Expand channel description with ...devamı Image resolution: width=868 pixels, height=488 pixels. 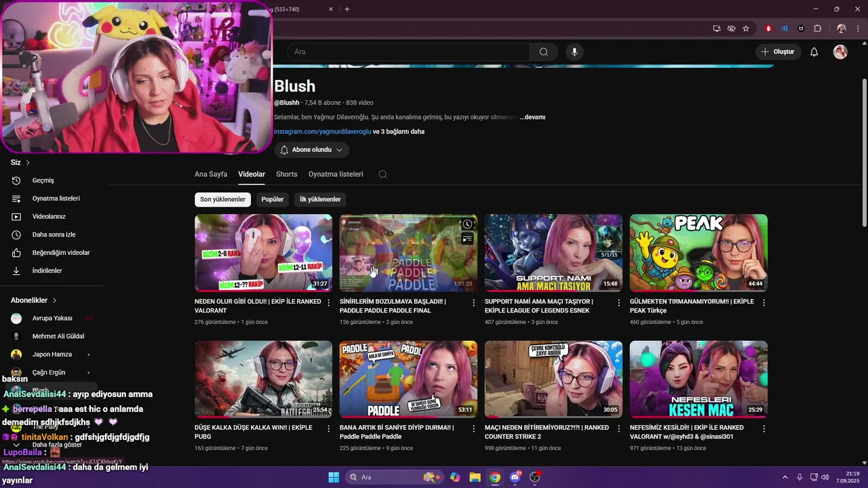click(x=532, y=117)
